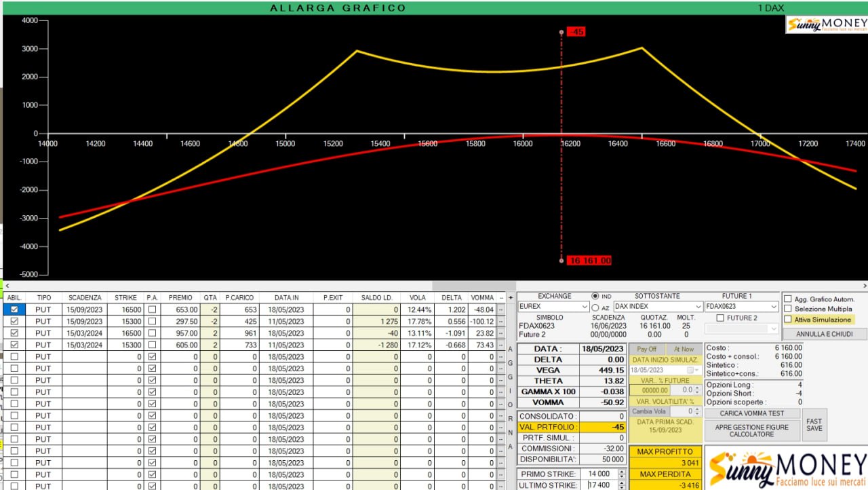Screen dimensions: 868x490
Task: Uncheck ABIL. for the 15/09/2023 strike 16500 put
Action: coord(16,309)
